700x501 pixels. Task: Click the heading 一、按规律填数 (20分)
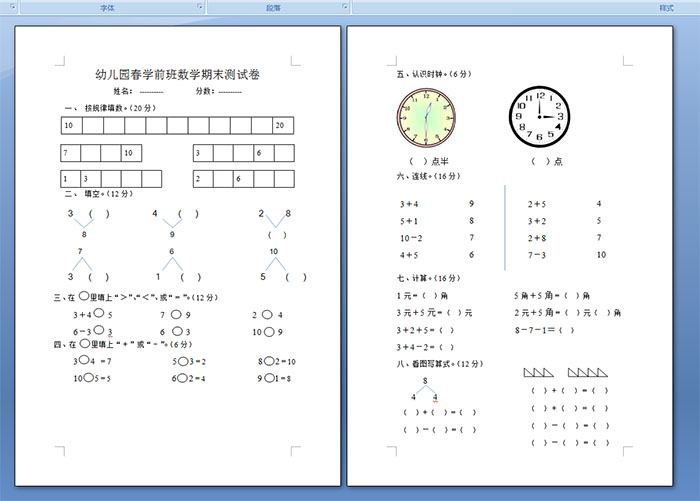(x=110, y=108)
